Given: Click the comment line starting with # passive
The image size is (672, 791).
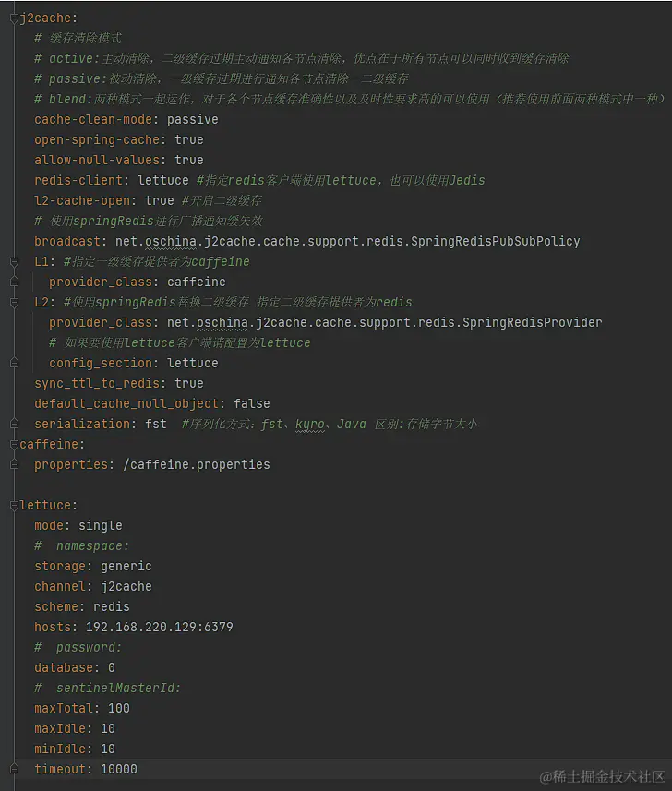Looking at the screenshot, I should [222, 78].
